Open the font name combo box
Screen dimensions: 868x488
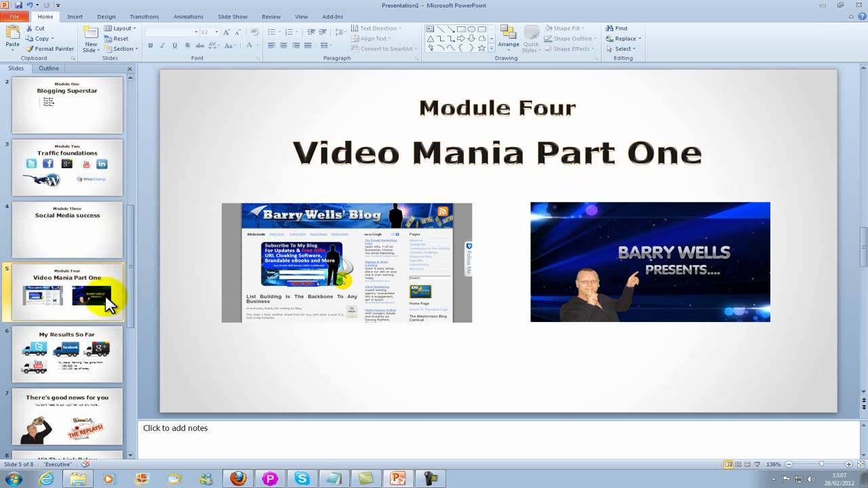point(172,32)
